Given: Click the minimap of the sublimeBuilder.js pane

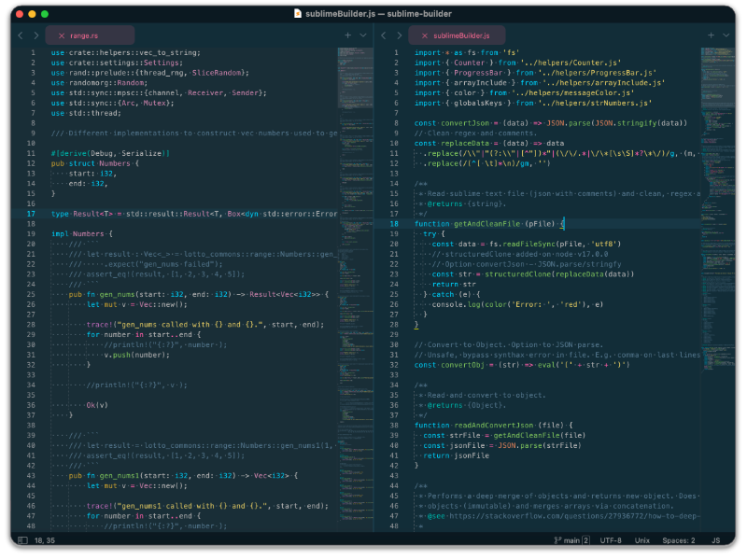Looking at the screenshot, I should coord(718,289).
